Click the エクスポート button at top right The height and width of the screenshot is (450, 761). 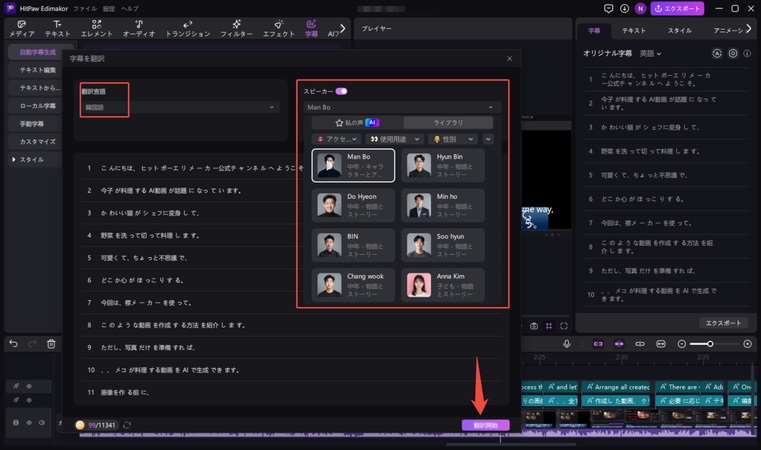[x=677, y=8]
